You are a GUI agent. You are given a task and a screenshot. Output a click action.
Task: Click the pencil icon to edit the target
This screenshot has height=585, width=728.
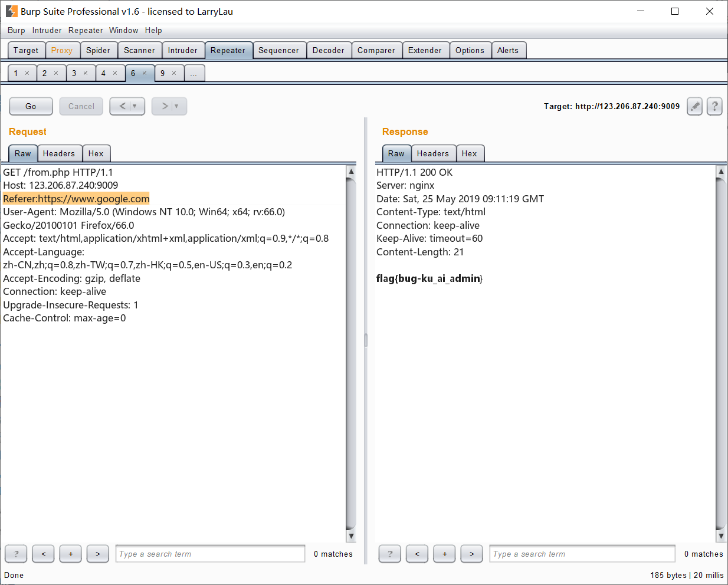[x=694, y=106]
